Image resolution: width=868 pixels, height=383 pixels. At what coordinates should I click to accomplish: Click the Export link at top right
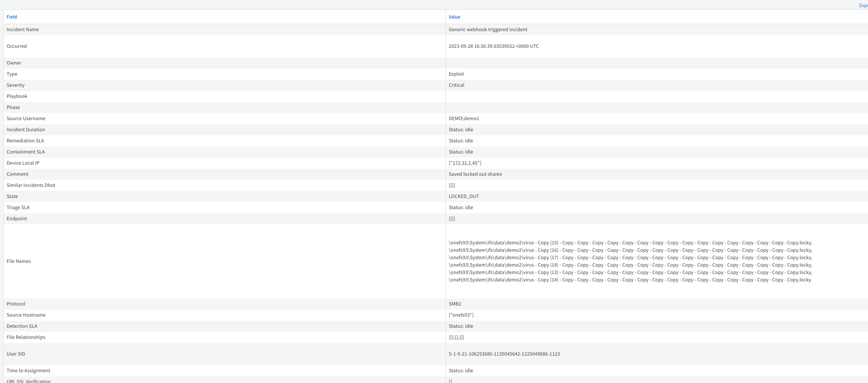(863, 5)
